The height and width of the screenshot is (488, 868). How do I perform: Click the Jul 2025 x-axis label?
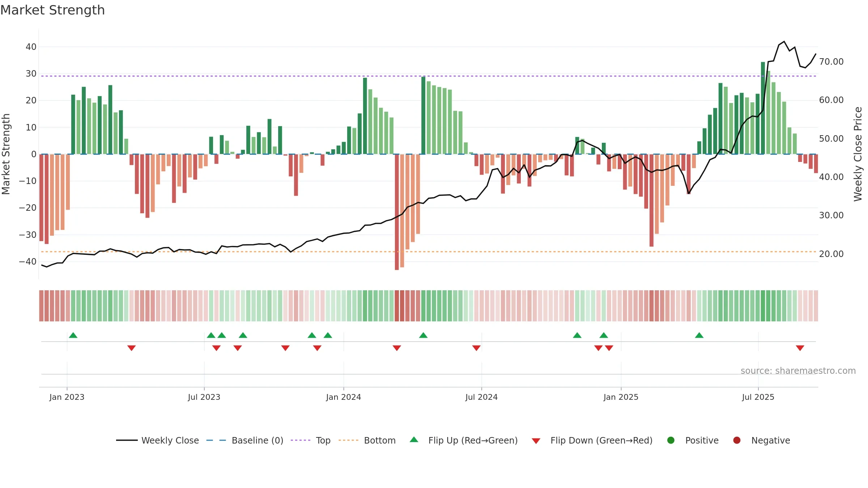coord(758,397)
